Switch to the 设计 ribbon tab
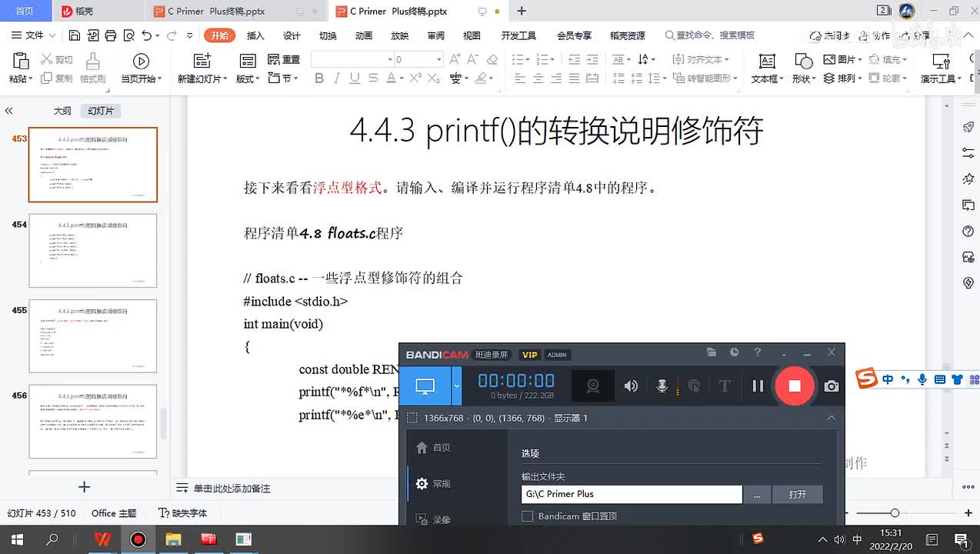 [292, 35]
